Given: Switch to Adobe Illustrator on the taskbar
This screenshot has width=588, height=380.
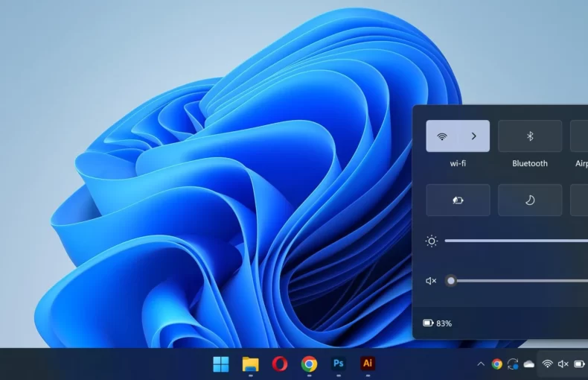Looking at the screenshot, I should [368, 364].
